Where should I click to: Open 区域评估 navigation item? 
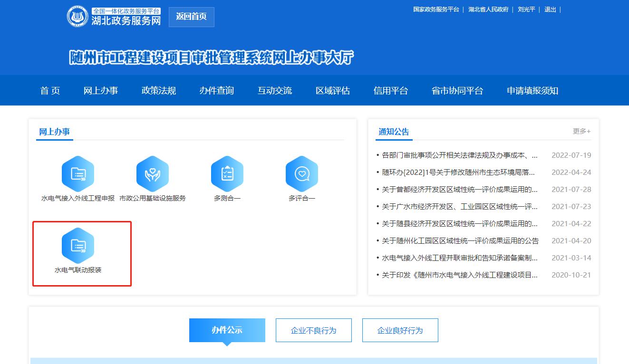(333, 90)
